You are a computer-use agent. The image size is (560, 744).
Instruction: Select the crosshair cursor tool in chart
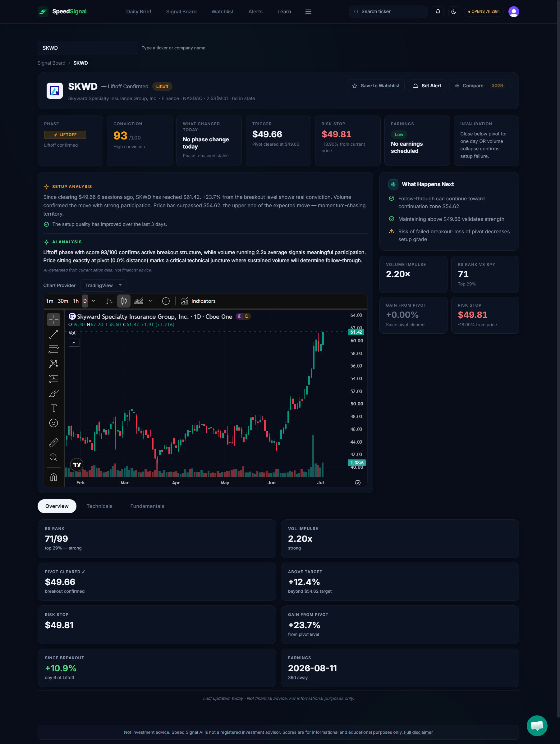pos(53,319)
